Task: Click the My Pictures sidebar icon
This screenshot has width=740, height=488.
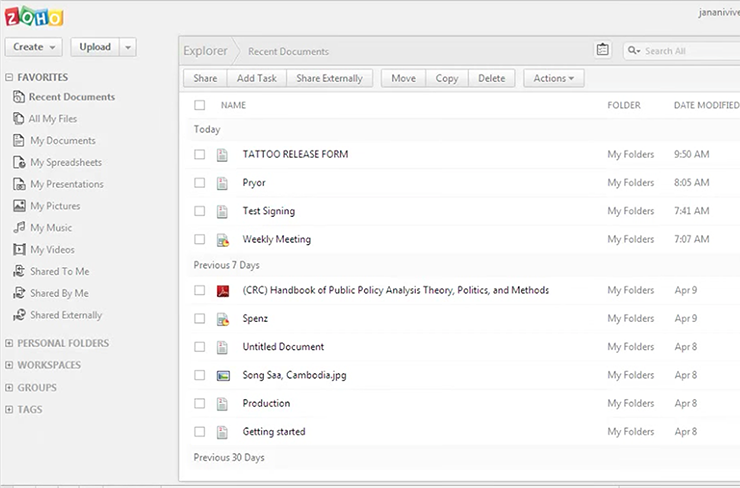Action: 19,206
